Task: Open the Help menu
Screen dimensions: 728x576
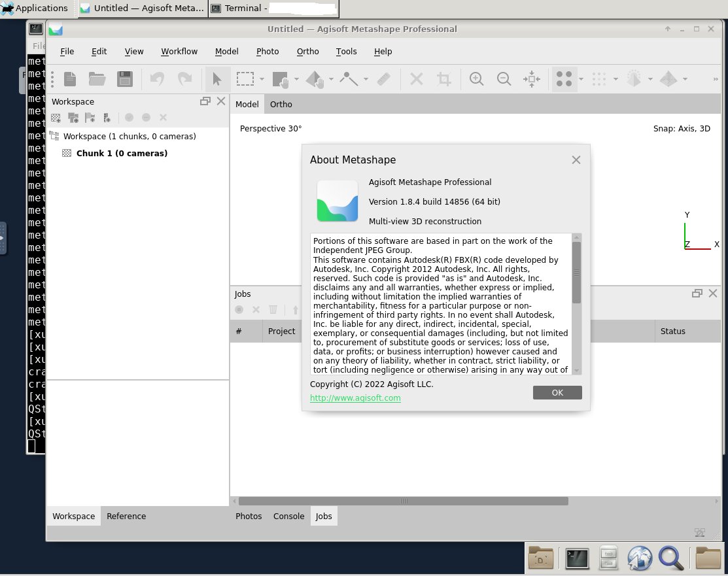Action: tap(383, 52)
